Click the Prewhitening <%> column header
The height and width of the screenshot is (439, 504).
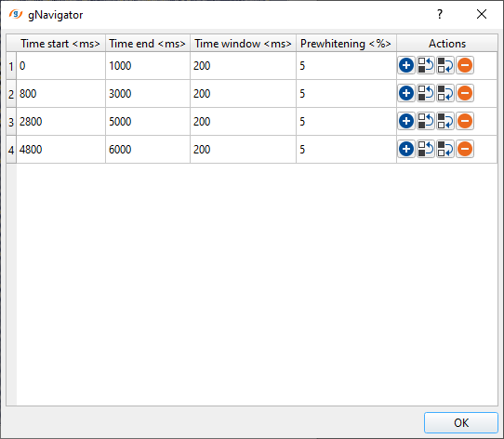346,43
